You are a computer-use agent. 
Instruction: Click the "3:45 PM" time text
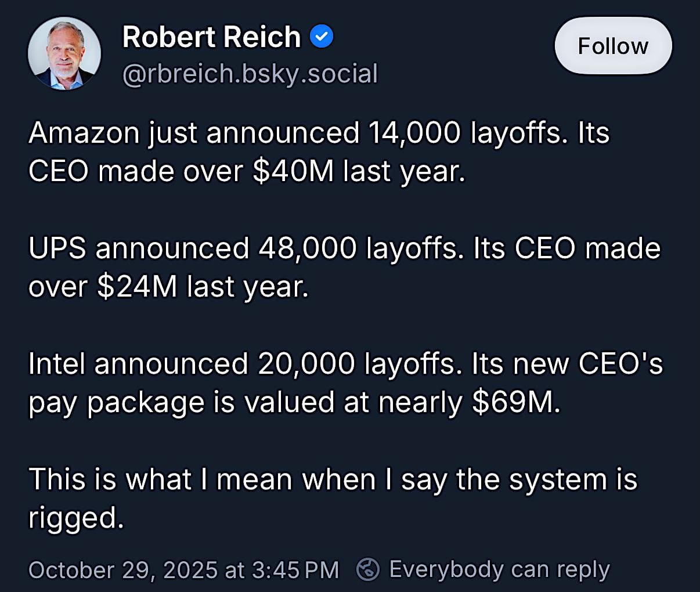[x=296, y=570]
